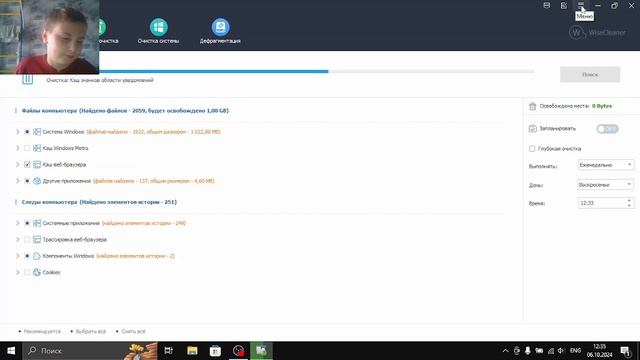Image resolution: width=640 pixels, height=360 pixels.
Task: Click the skin icon left of feedback icon
Action: tap(547, 5)
